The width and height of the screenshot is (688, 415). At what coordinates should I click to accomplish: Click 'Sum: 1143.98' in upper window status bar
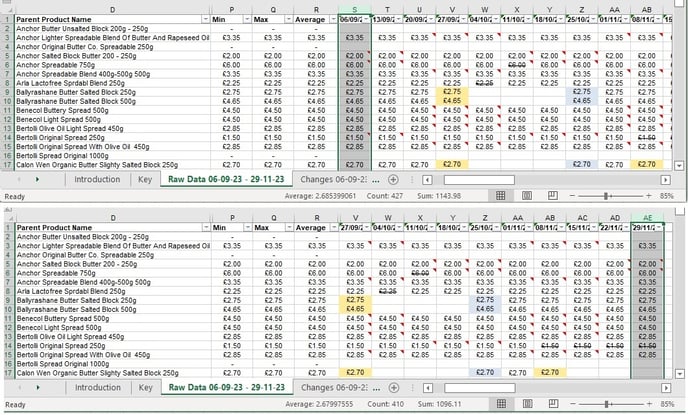(439, 196)
